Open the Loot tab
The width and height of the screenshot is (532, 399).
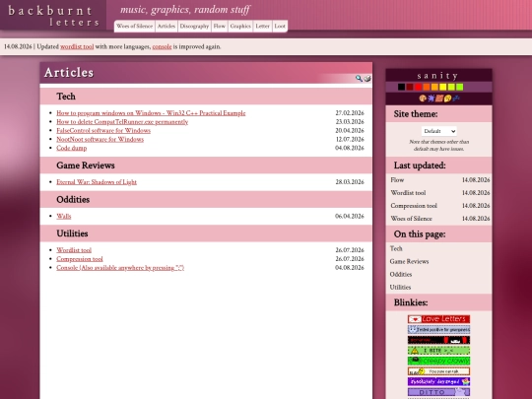[x=280, y=27]
